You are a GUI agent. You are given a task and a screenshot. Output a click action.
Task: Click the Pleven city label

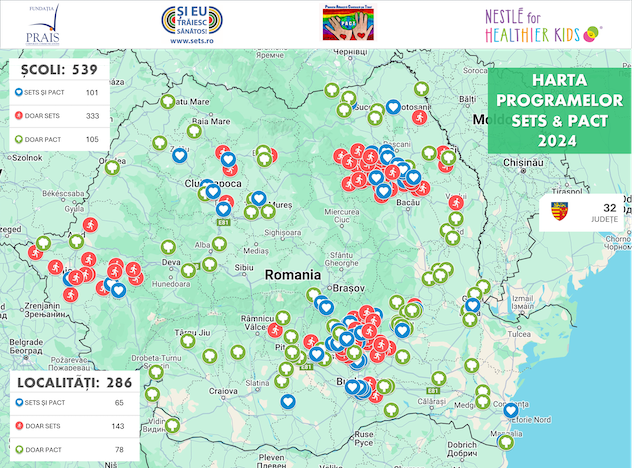click(x=271, y=461)
